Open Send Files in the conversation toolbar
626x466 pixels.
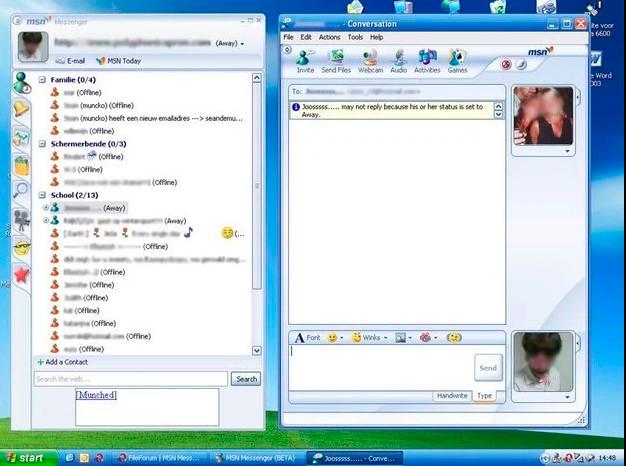click(x=336, y=61)
